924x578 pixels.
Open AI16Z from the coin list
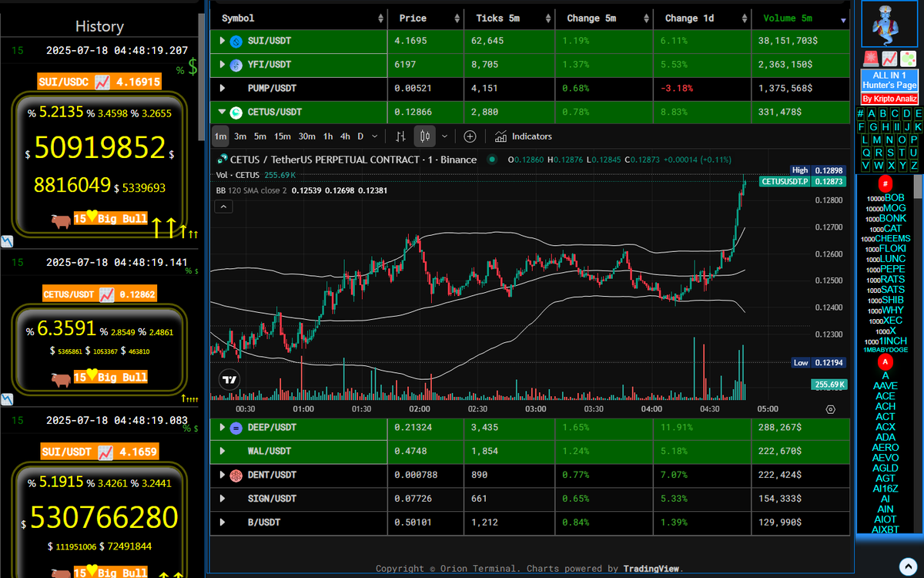(x=885, y=489)
